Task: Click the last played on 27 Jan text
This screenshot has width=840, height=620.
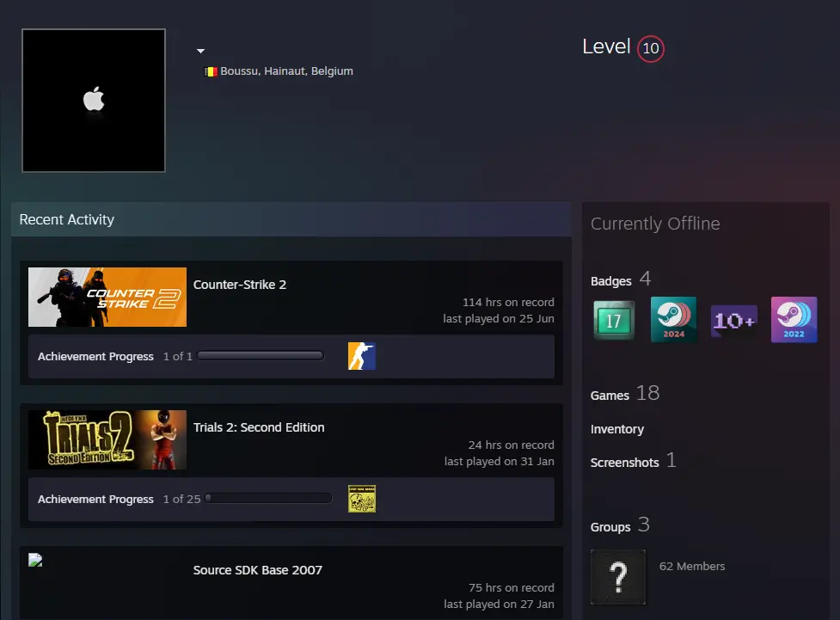Action: tap(499, 604)
